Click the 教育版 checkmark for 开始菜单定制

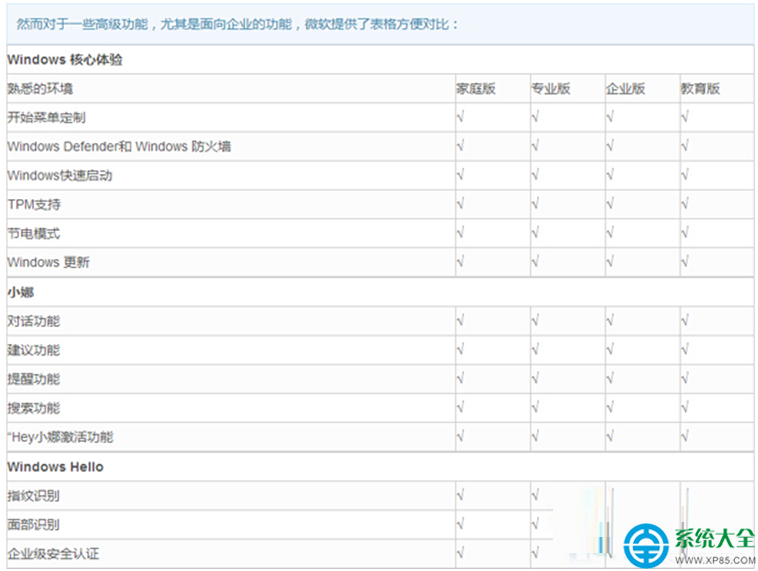pos(685,117)
